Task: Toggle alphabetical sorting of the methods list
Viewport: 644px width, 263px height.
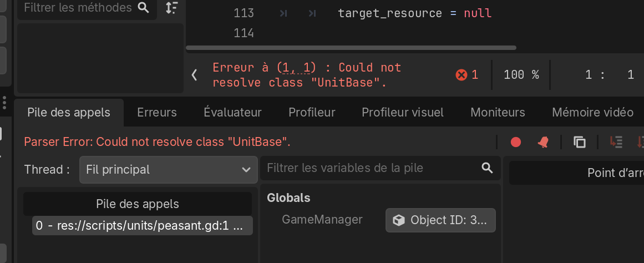Action: click(x=172, y=8)
